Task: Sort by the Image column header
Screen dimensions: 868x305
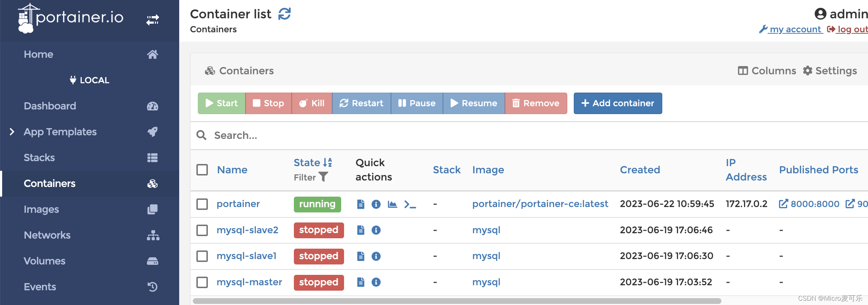Action: pyautogui.click(x=488, y=170)
